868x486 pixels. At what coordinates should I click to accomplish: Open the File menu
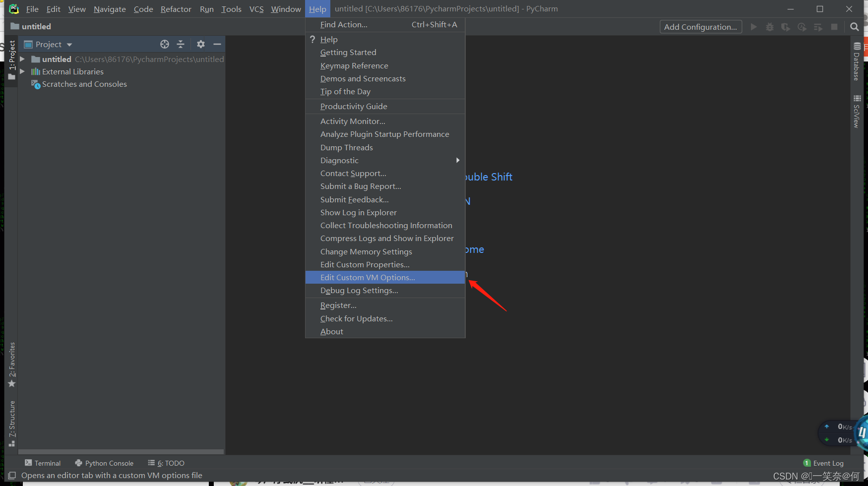[32, 9]
